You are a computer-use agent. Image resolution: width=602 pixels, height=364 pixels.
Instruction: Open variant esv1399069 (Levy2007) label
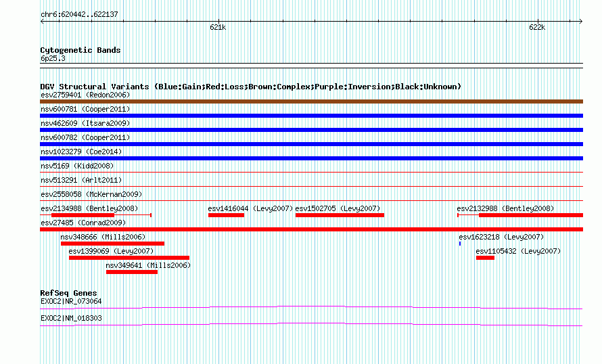click(x=112, y=251)
